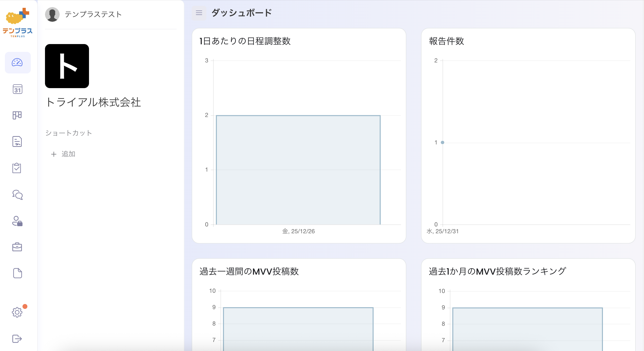This screenshot has height=351, width=644.
Task: Click the 水, 25/12/31 axis label
Action: click(443, 231)
